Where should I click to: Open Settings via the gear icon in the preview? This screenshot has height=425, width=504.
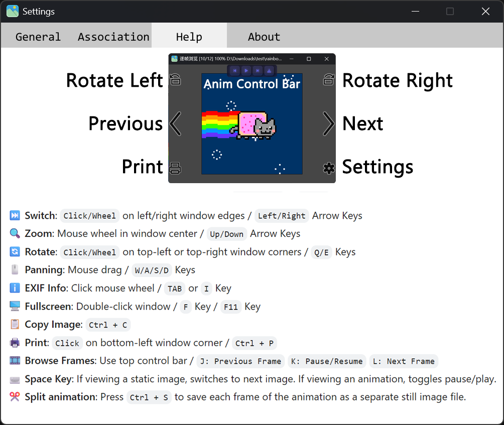pyautogui.click(x=328, y=167)
